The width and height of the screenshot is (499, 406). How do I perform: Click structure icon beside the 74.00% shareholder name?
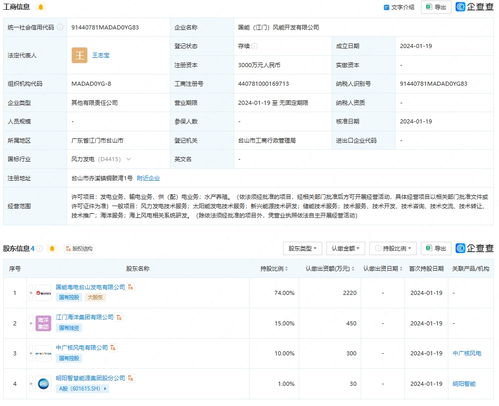pyautogui.click(x=131, y=287)
